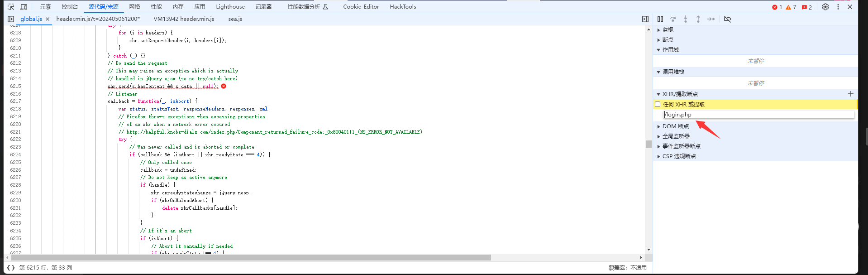
Task: Click the inspect element picker icon
Action: (11, 7)
